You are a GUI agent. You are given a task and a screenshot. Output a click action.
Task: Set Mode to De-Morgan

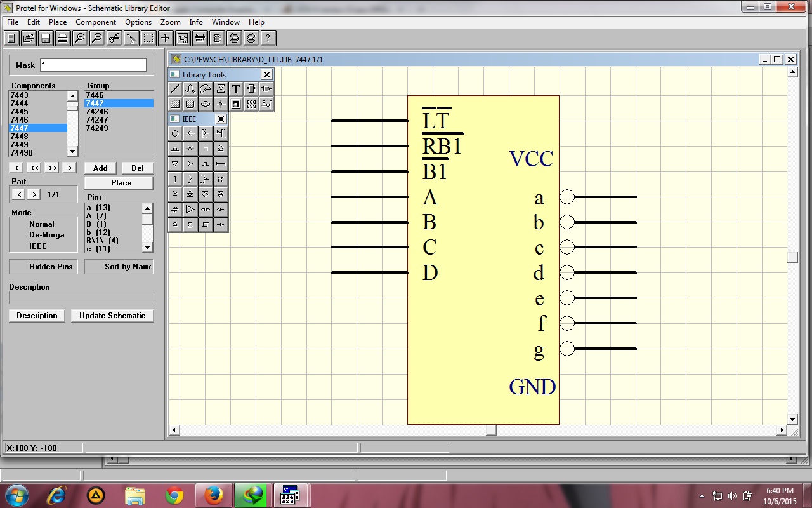click(46, 235)
